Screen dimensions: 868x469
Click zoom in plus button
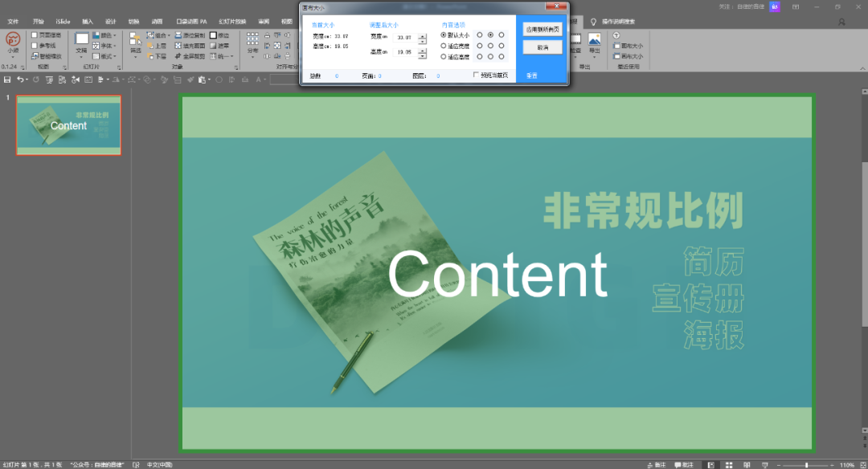tap(832, 465)
